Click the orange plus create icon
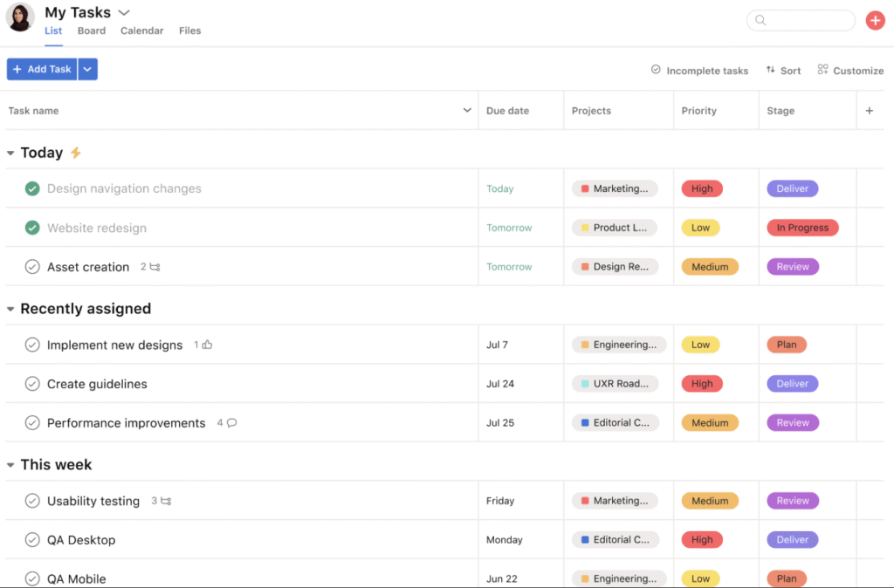 pos(876,19)
